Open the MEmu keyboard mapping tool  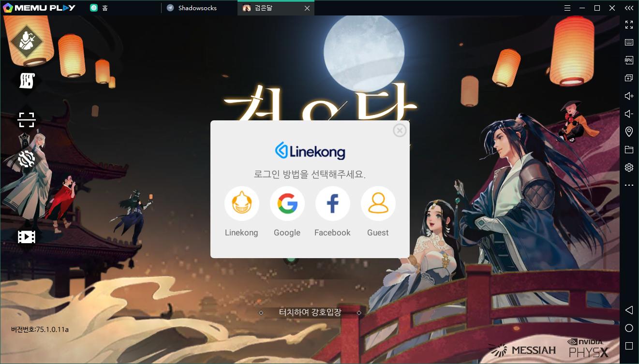[x=629, y=43]
